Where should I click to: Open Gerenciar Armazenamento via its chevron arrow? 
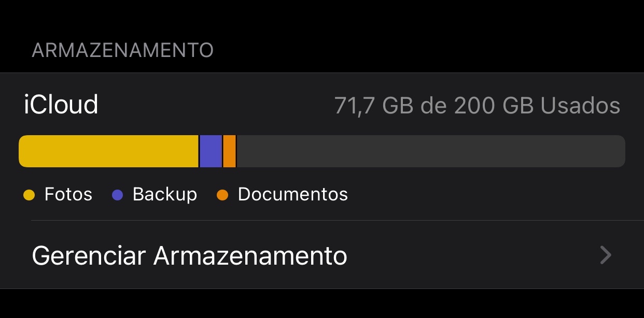pos(605,255)
